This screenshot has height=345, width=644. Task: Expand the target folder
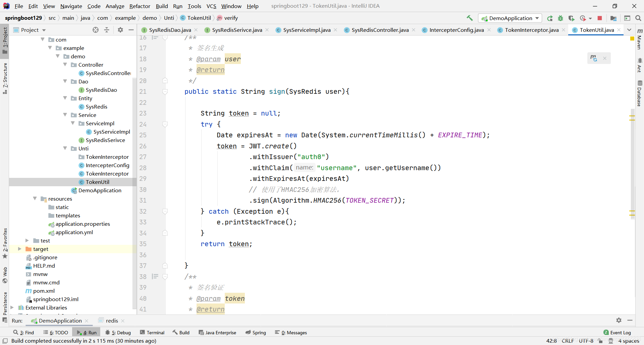pyautogui.click(x=19, y=249)
